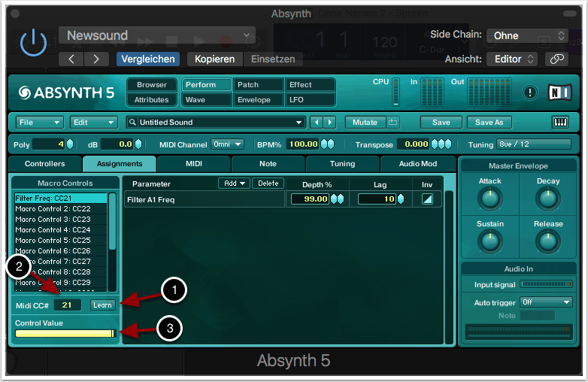Open the MIDI Channel Omni dropdown
Screen dimensions: 588x382
[x=227, y=144]
